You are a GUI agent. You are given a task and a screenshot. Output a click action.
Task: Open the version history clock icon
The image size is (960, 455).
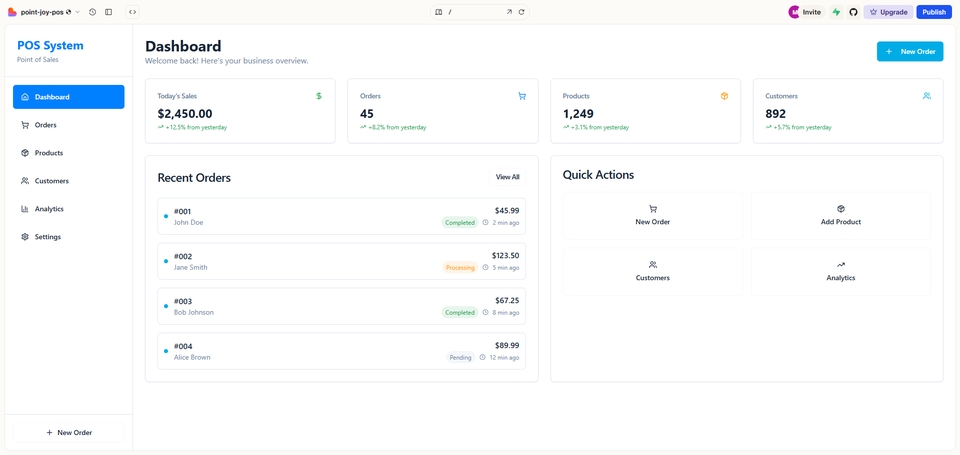[x=92, y=12]
